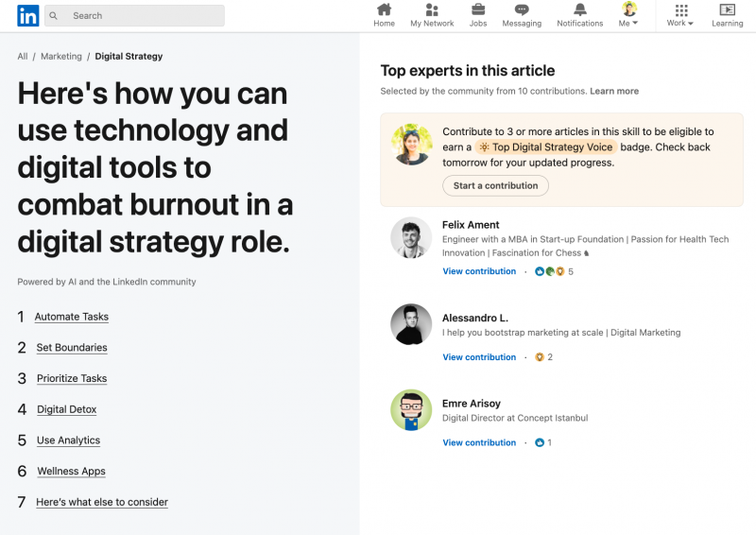This screenshot has height=535, width=756.
Task: Open Alessandro L.'s profile photo
Action: click(x=411, y=324)
